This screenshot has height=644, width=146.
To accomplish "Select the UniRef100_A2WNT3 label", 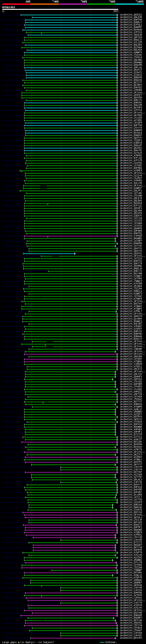I will point(131,294).
